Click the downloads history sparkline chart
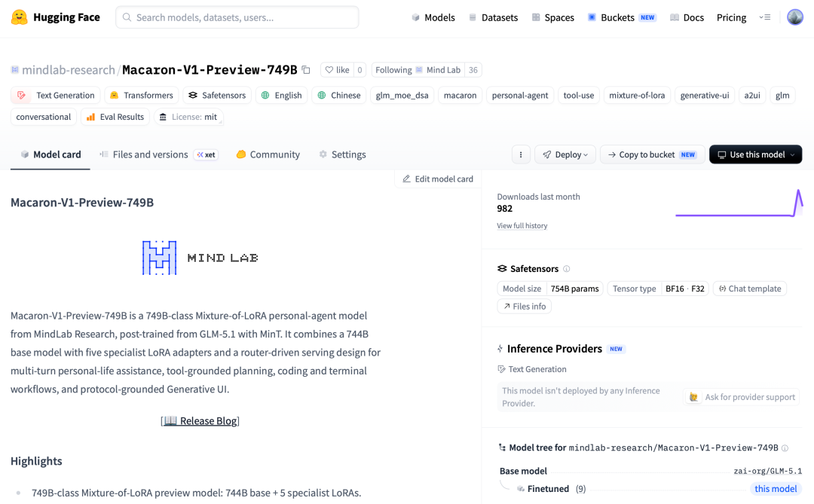The width and height of the screenshot is (814, 504). tap(739, 203)
